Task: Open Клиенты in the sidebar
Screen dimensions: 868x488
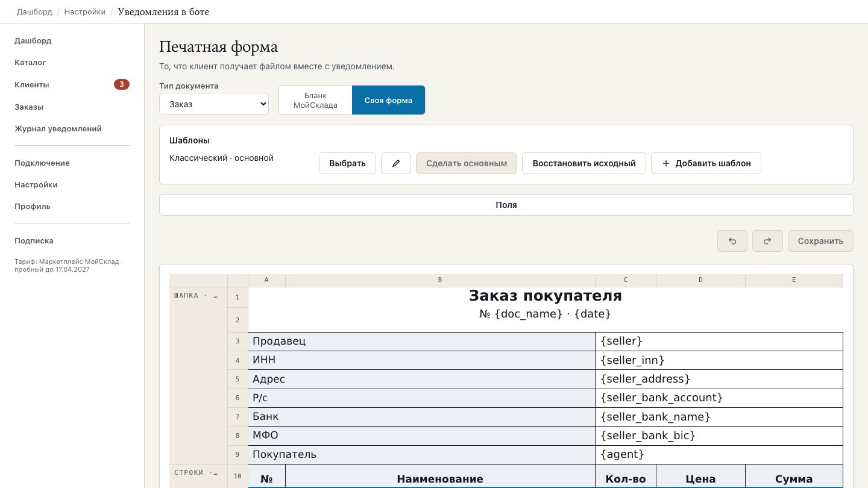Action: [x=32, y=85]
